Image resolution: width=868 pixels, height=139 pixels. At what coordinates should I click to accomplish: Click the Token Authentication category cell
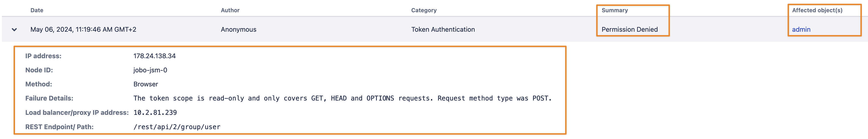(x=443, y=29)
